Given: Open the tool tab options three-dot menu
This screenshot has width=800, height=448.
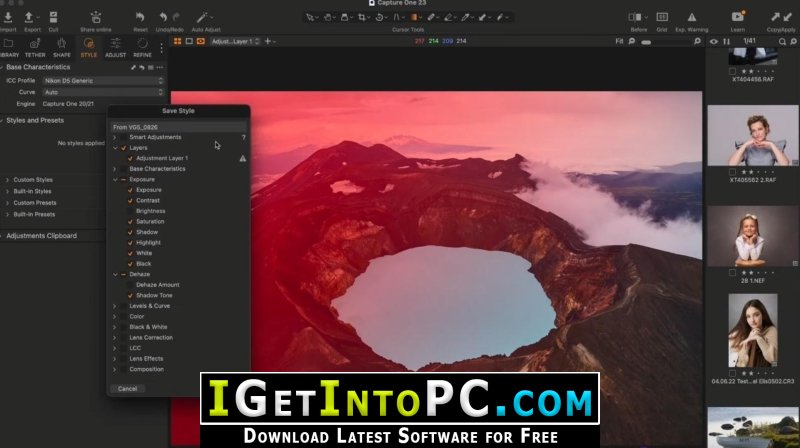Looking at the screenshot, I should coord(161,48).
